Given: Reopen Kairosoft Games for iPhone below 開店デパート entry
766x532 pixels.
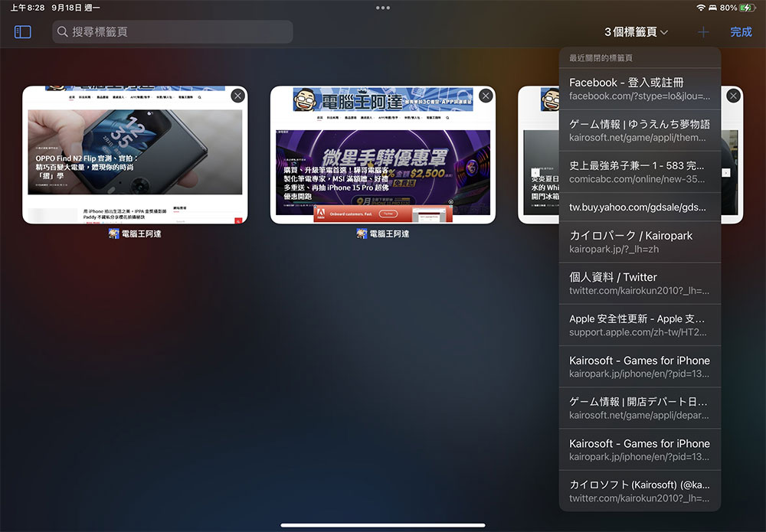Looking at the screenshot, I should coord(640,449).
